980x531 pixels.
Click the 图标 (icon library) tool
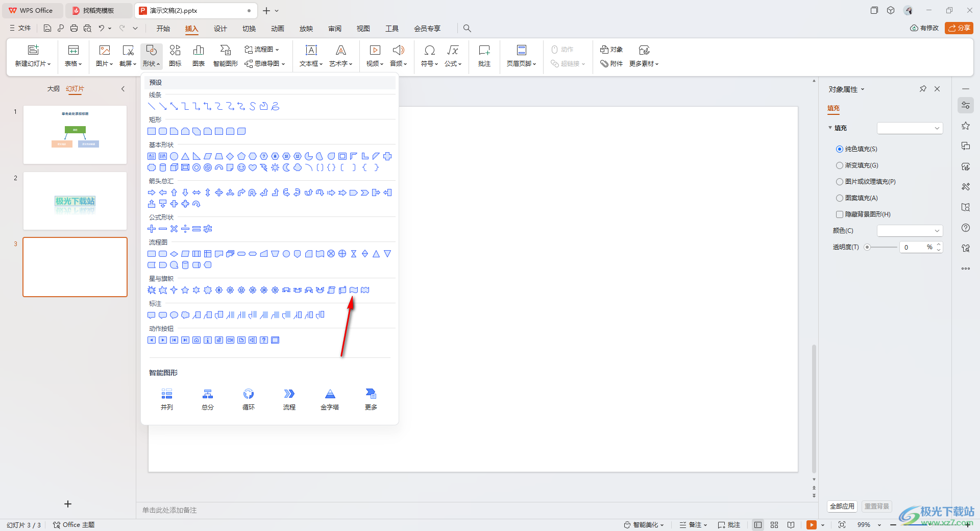coord(175,56)
